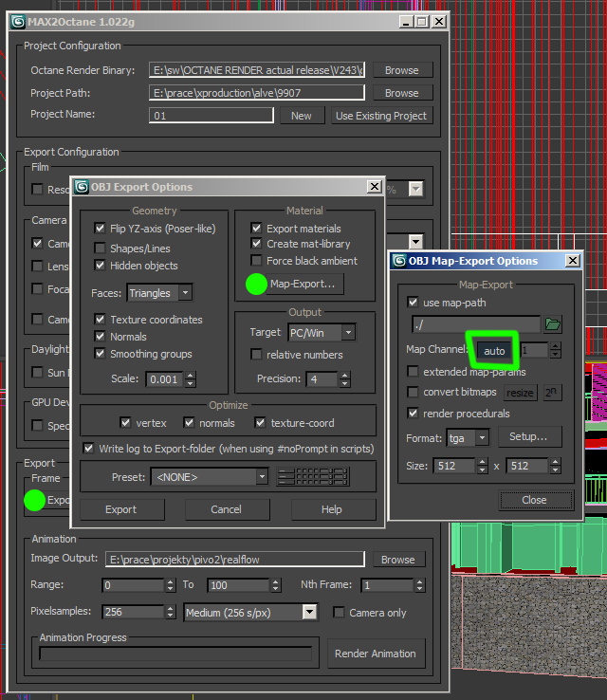
Task: Click the Render Animation button
Action: coord(376,654)
